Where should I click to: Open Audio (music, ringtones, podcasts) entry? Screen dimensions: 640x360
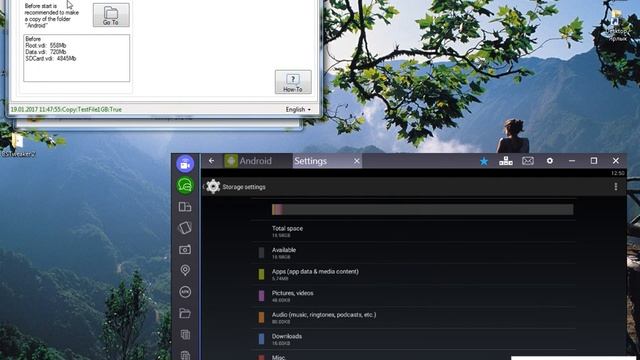[413, 318]
